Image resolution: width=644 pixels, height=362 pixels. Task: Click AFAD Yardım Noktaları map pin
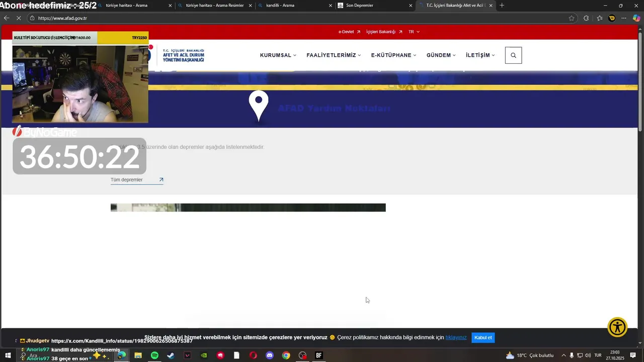click(259, 105)
